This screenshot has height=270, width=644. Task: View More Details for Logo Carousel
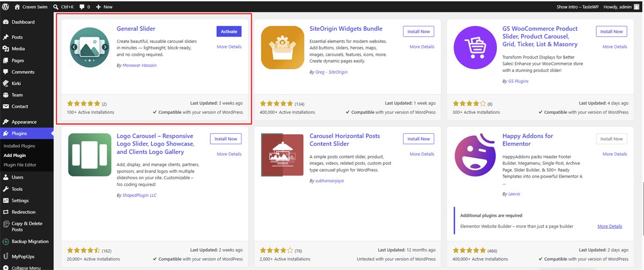[229, 154]
